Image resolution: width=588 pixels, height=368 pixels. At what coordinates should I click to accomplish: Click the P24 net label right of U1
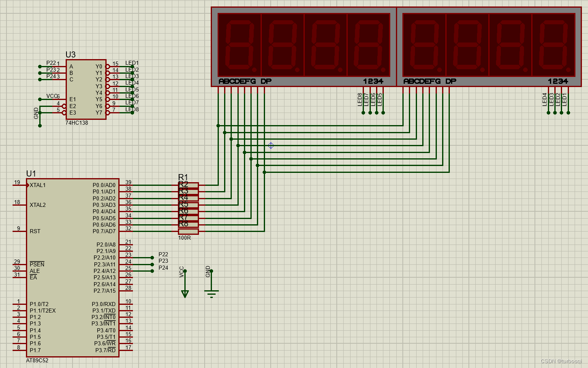pos(163,268)
